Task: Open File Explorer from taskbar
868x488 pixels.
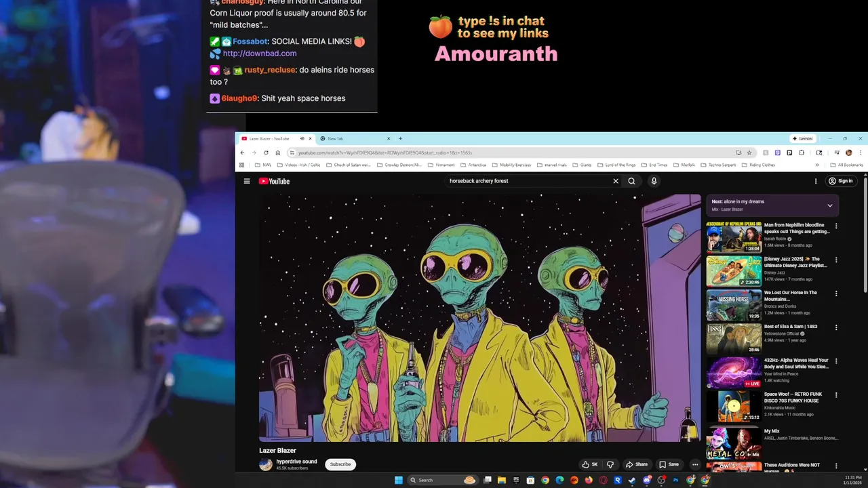Action: click(502, 481)
